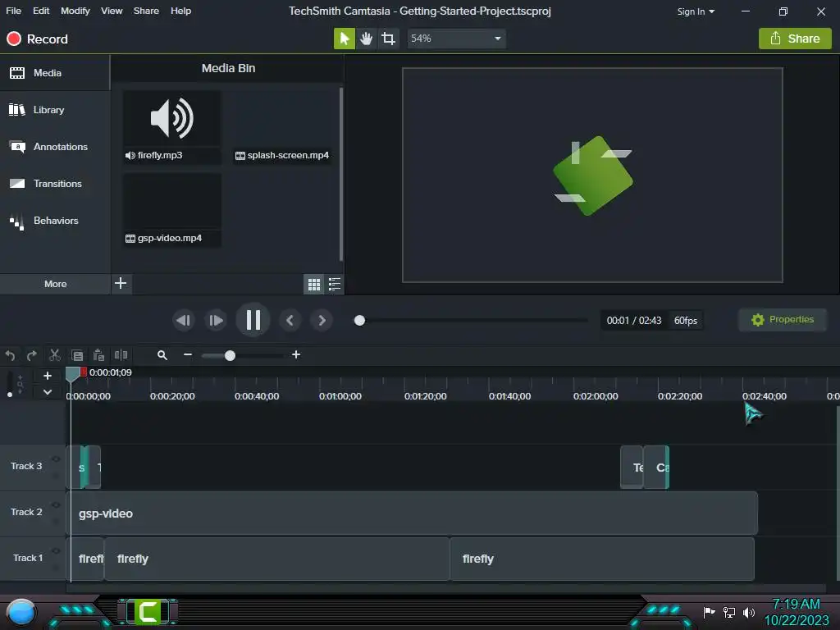This screenshot has width=840, height=630.
Task: Click the system tray volume icon
Action: coord(749,612)
